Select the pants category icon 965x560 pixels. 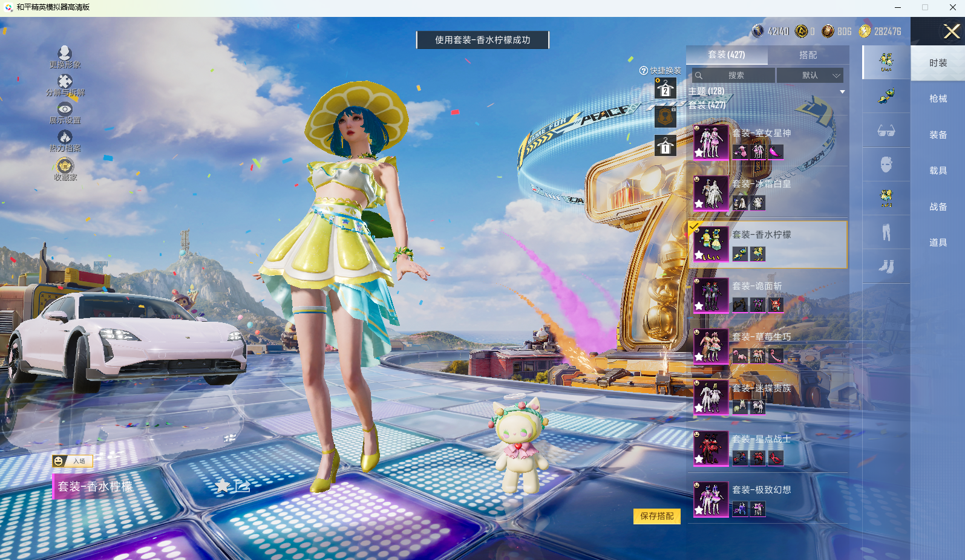(886, 232)
